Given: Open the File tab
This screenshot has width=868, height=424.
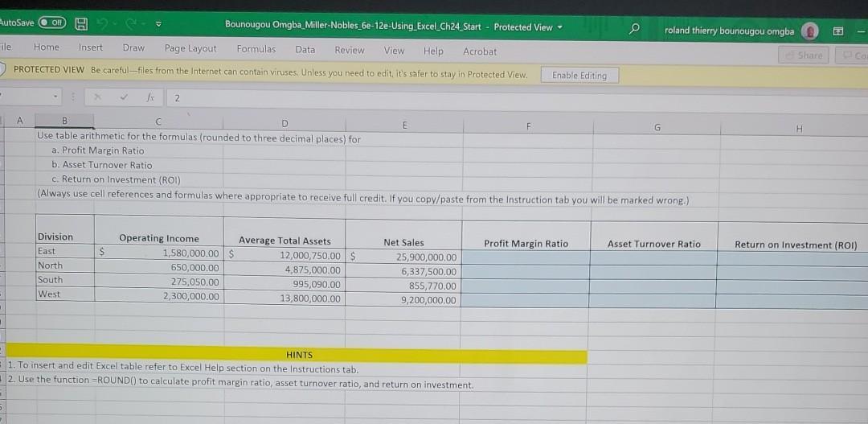Looking at the screenshot, I should coord(6,47).
